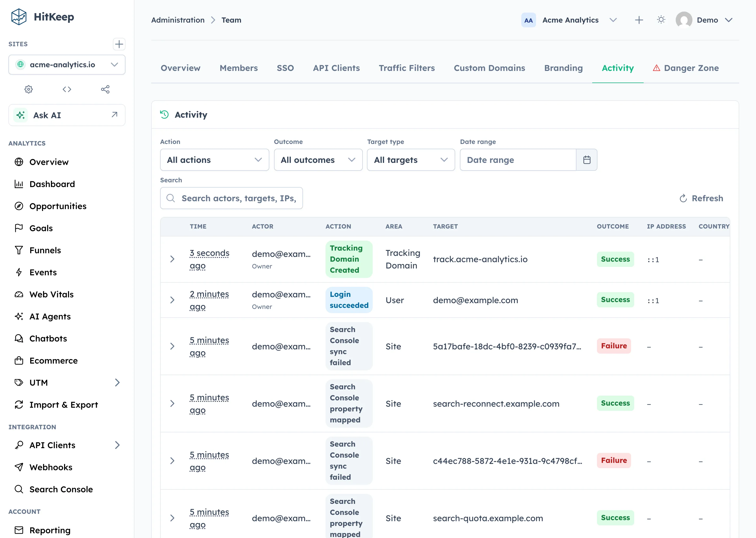Click the HitKeep logo icon

[x=19, y=17]
